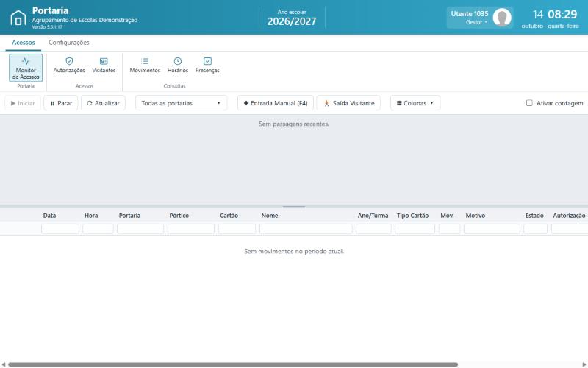Viewport: 588px width, 368px height.
Task: Click the Ano escolar 2026/2027 label
Action: pos(292,18)
